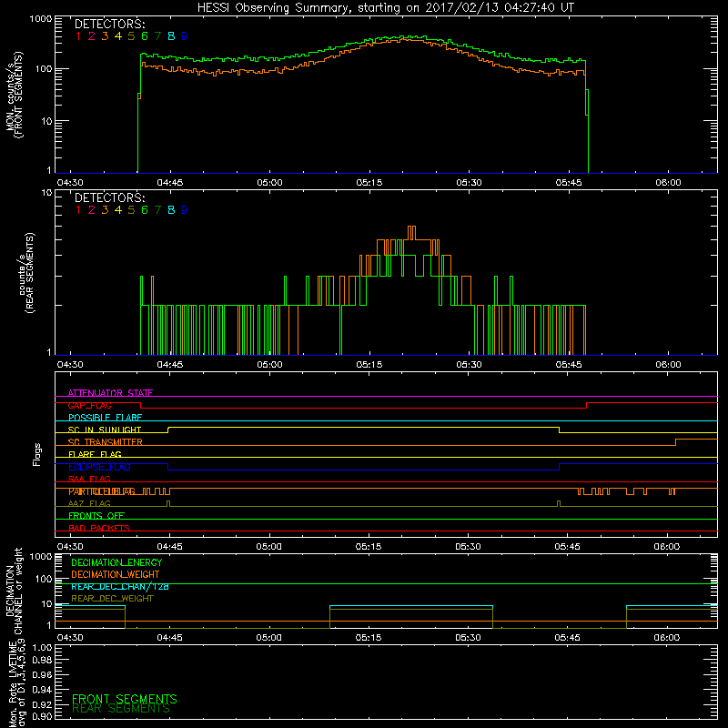Click the 0.94 tick on livetime axis
728x728 pixels.
[42, 690]
